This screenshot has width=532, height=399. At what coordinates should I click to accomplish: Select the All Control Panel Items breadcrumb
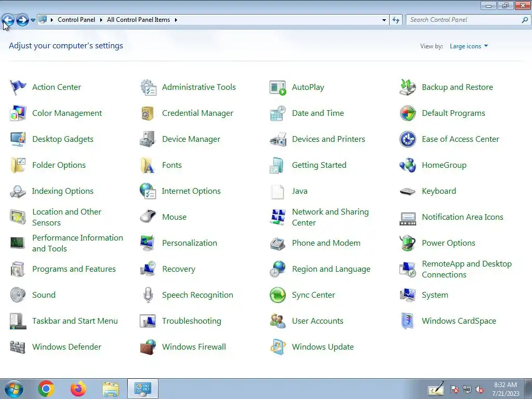138,20
